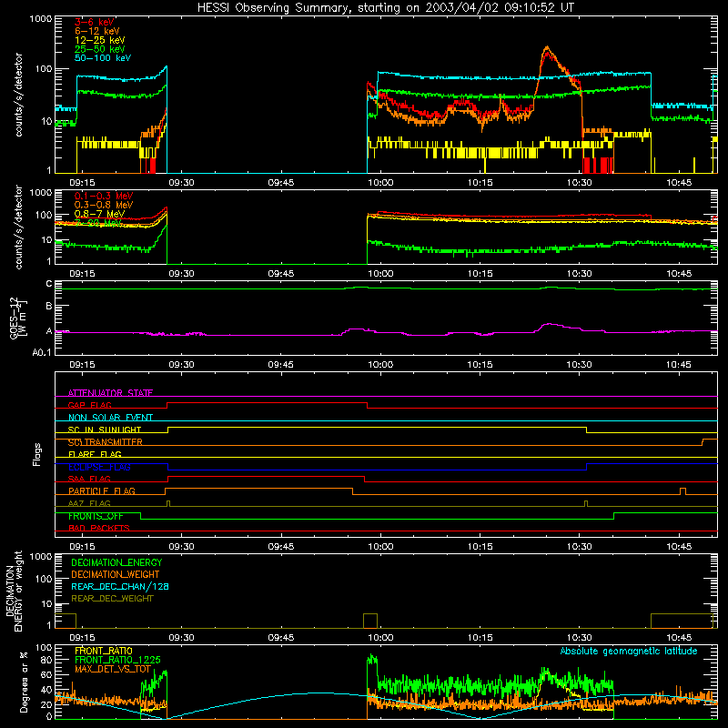The width and height of the screenshot is (728, 728).
Task: Select the 3-6 keV legend label
Action: pyautogui.click(x=95, y=22)
